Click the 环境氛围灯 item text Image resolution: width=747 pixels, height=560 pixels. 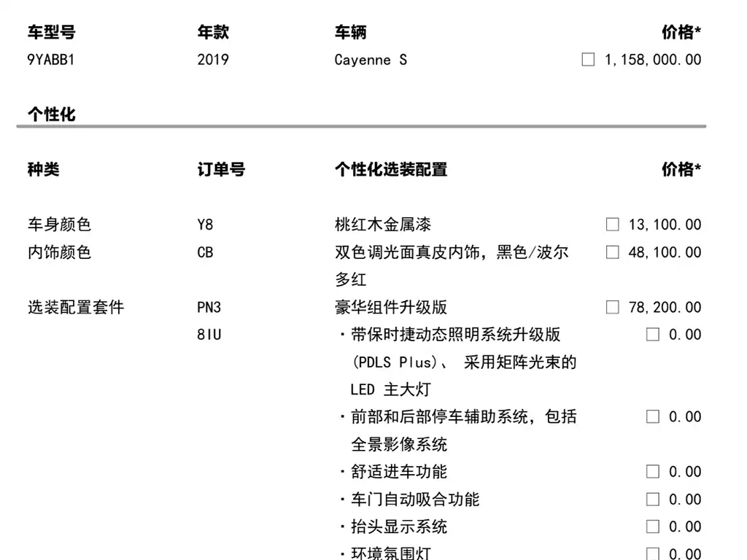[x=391, y=553]
